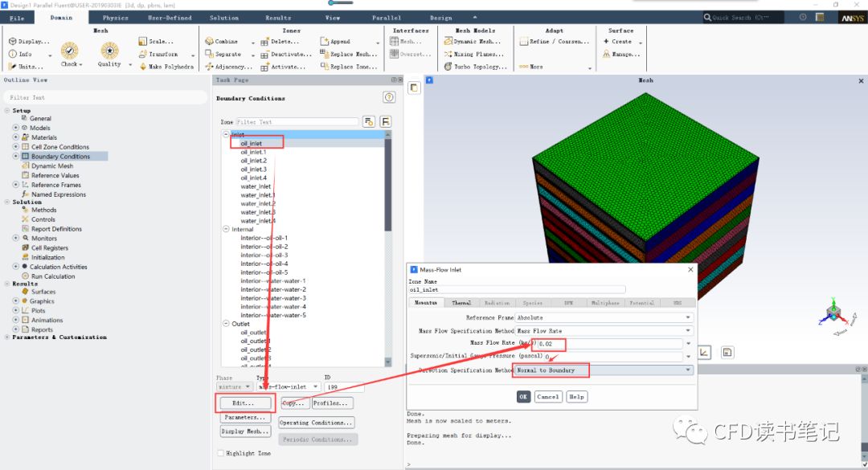Expand the Materials tree node
The width and height of the screenshot is (868, 470).
point(15,137)
